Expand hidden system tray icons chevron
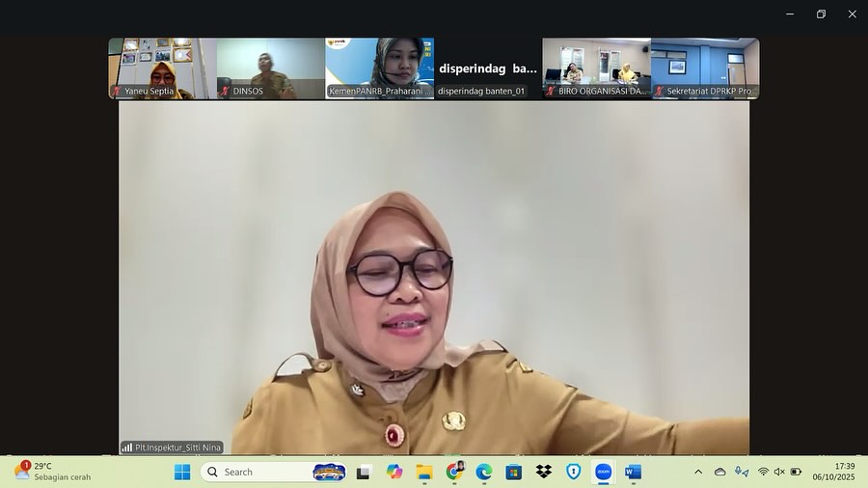868x488 pixels. [x=698, y=472]
